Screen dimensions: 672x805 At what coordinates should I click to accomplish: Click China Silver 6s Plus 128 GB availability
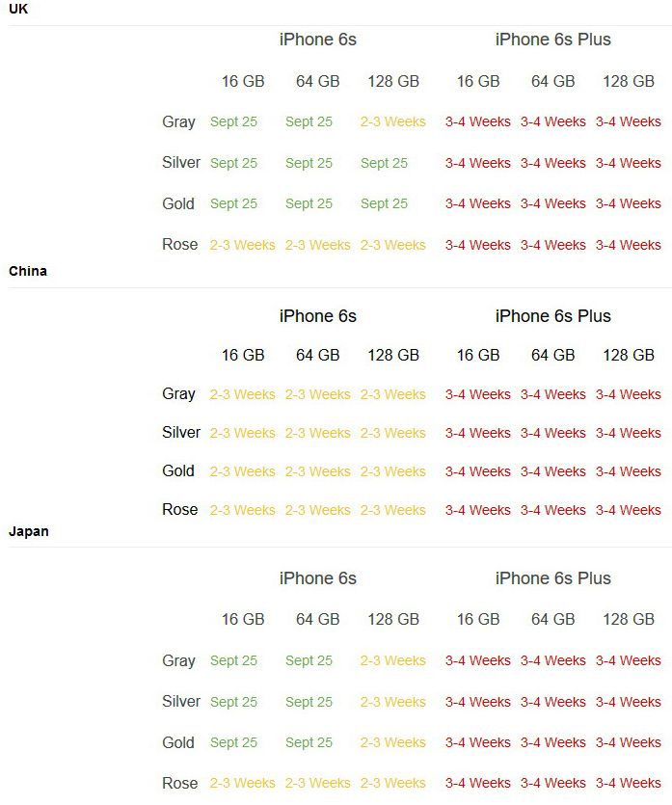tap(629, 434)
